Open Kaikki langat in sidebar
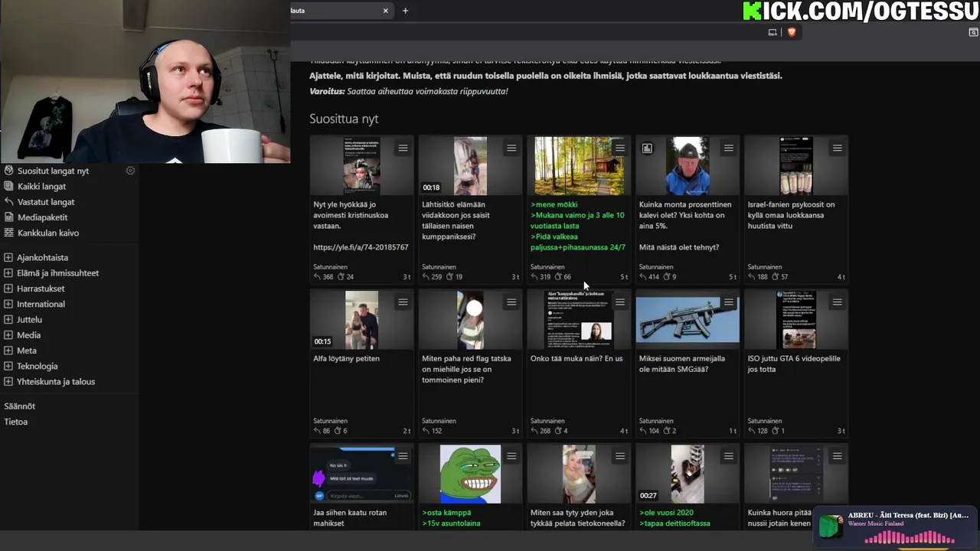Screen dimensions: 980x551 [x=41, y=186]
